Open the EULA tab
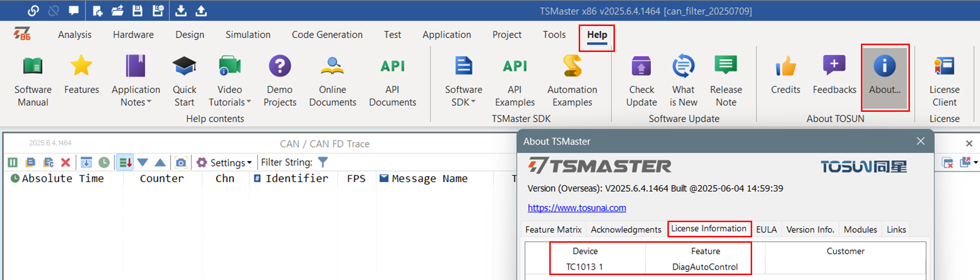The height and width of the screenshot is (280, 980). coord(766,229)
